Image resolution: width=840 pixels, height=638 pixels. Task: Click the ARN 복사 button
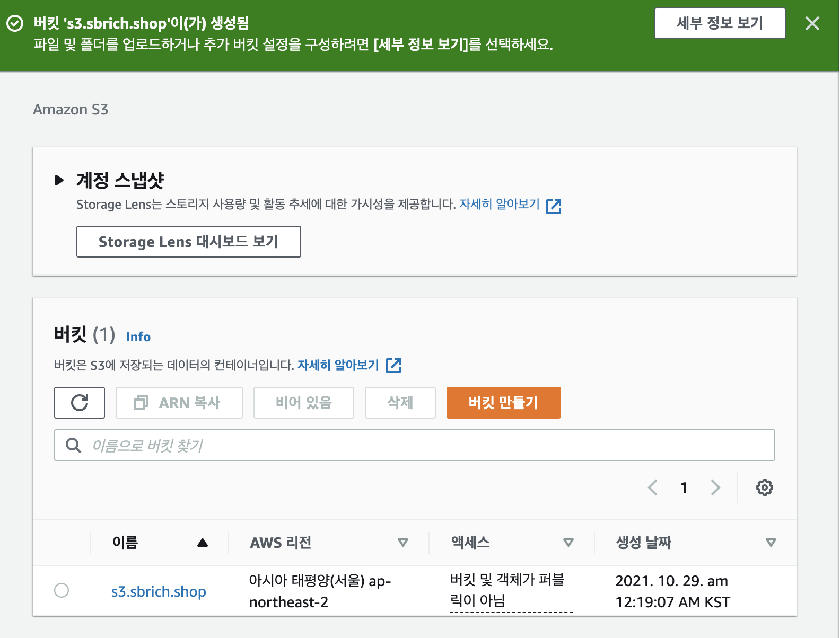click(179, 403)
